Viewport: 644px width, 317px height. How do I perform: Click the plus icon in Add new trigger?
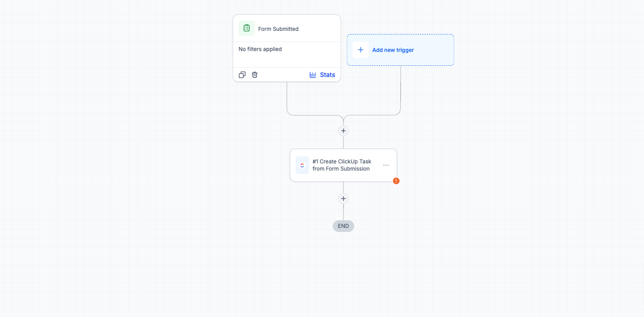click(360, 50)
